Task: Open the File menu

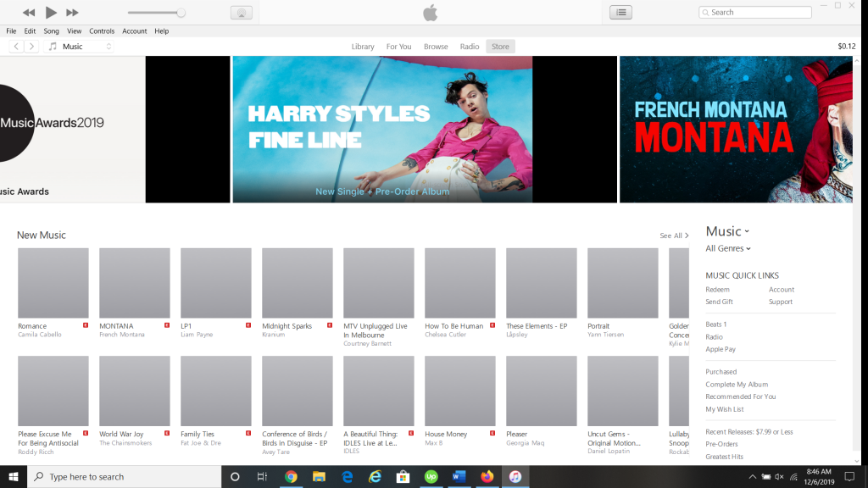Action: pyautogui.click(x=11, y=31)
